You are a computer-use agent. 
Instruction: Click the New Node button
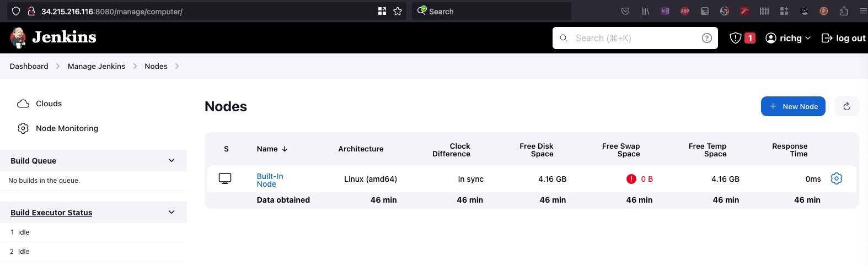[793, 106]
